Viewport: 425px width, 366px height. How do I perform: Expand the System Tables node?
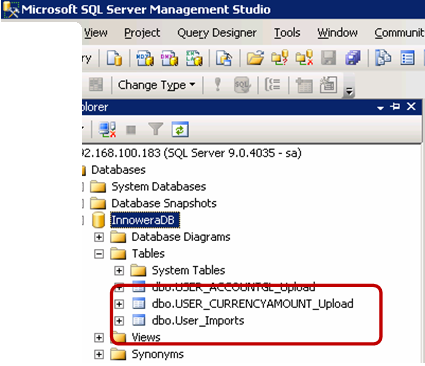click(x=119, y=270)
